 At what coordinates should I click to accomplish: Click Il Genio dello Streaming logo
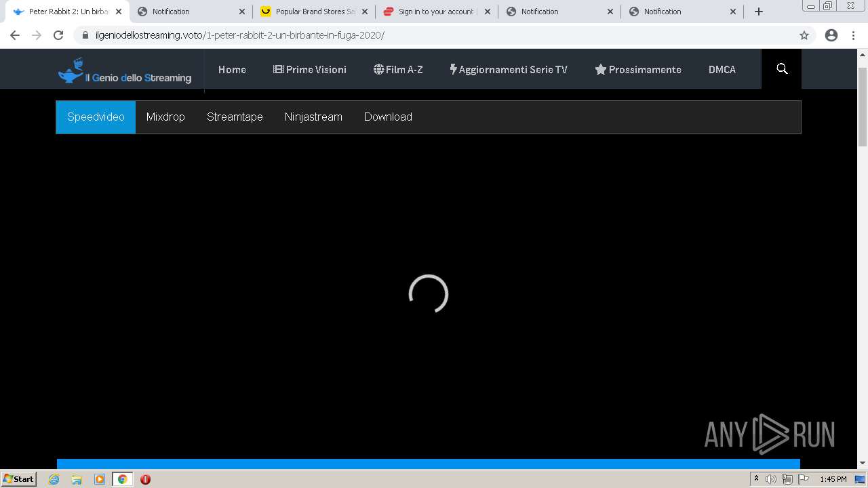pyautogui.click(x=125, y=70)
